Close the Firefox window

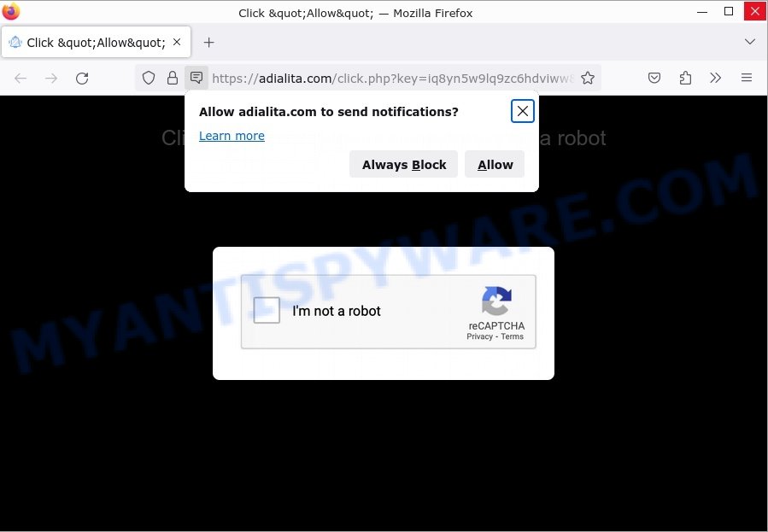(755, 12)
